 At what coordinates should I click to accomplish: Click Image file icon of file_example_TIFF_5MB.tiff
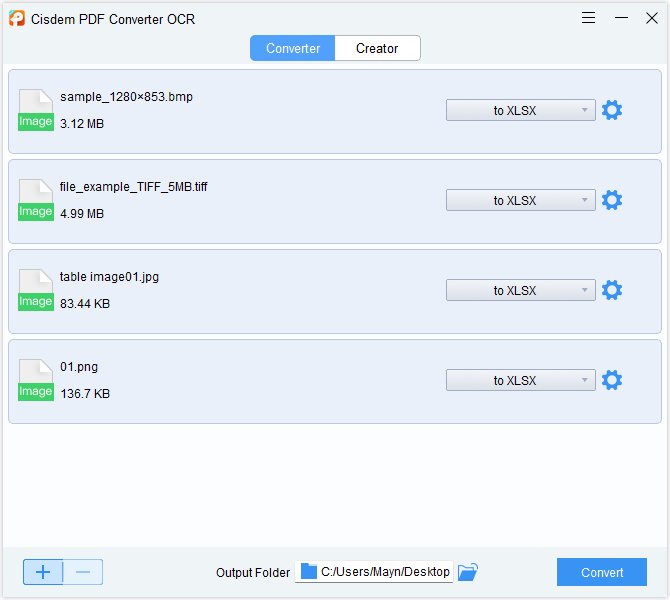36,200
